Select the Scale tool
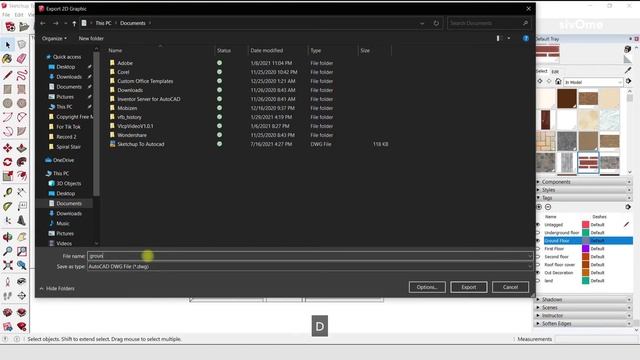The image size is (640, 360). click(x=7, y=176)
